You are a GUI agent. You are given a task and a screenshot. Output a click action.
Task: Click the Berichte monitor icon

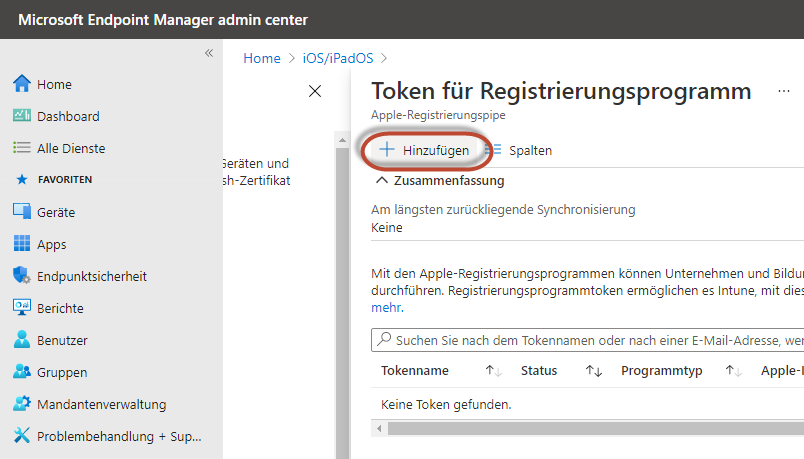pos(22,308)
